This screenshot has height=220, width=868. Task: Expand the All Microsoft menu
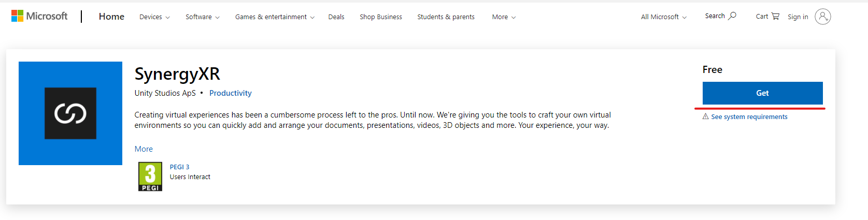664,17
